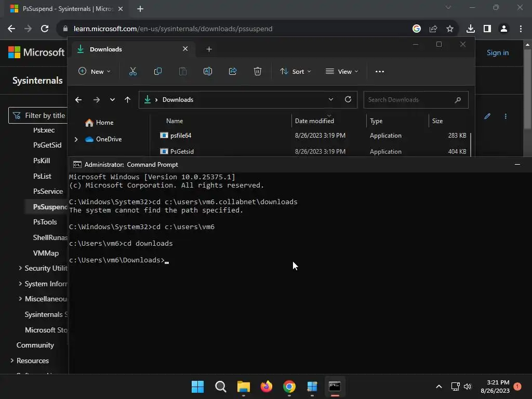Viewport: 532px width, 399px height.
Task: Click Chrome's share page icon in the address bar
Action: (x=433, y=29)
